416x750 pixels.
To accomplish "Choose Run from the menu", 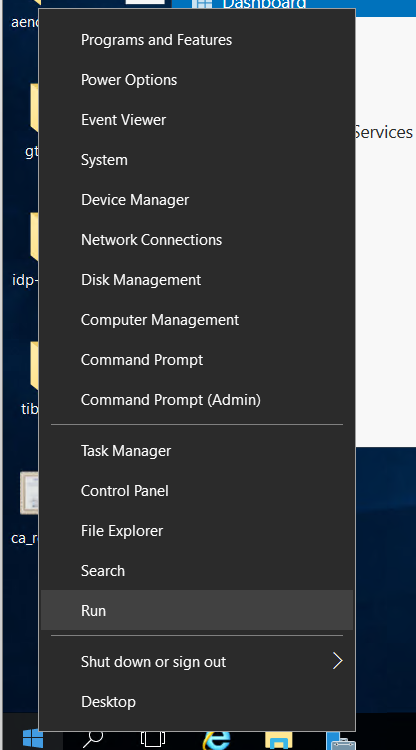I will pyautogui.click(x=197, y=610).
